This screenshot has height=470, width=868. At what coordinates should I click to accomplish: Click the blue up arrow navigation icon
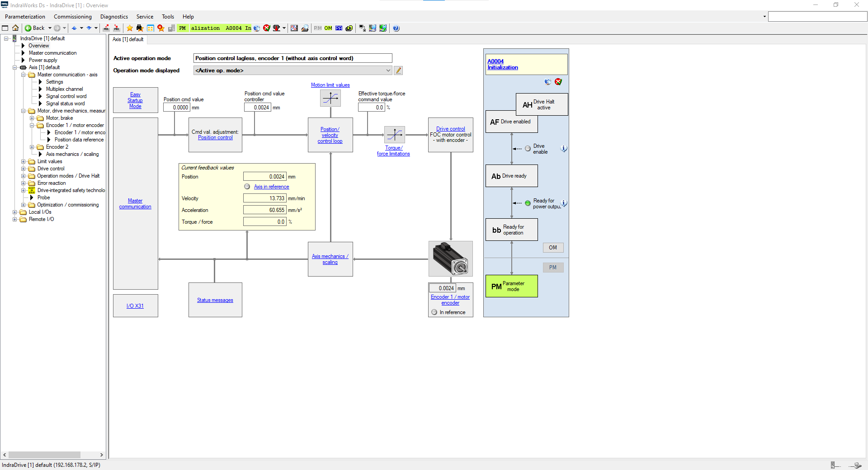pos(74,28)
